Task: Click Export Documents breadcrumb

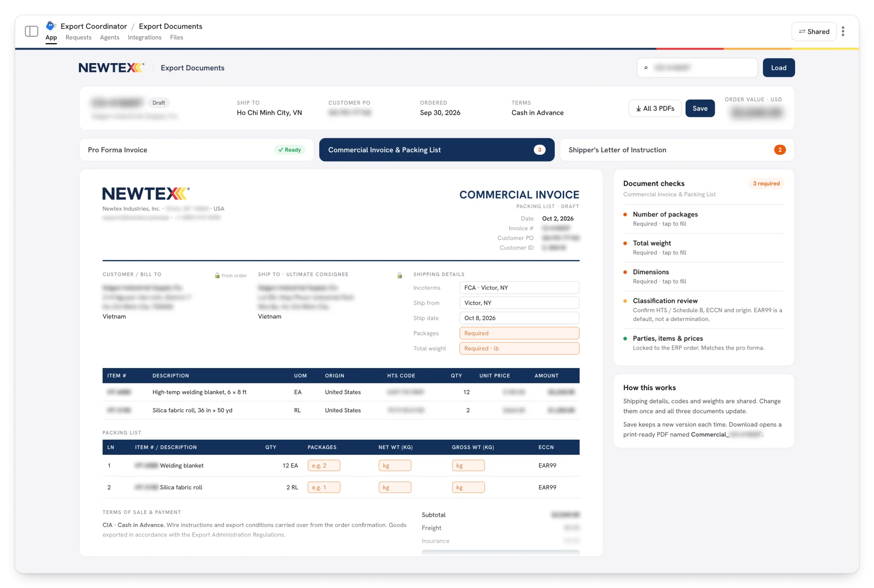Action: point(171,26)
